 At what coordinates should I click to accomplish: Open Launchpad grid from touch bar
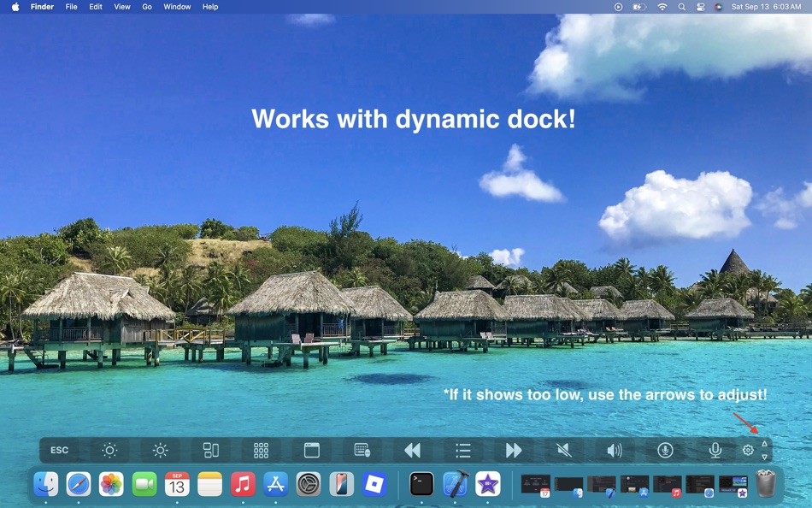pyautogui.click(x=262, y=450)
